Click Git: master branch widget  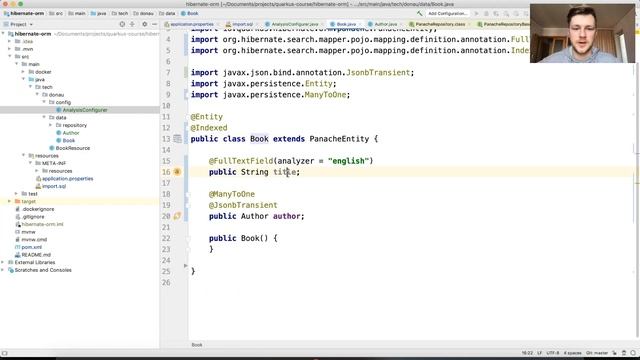tap(597, 353)
